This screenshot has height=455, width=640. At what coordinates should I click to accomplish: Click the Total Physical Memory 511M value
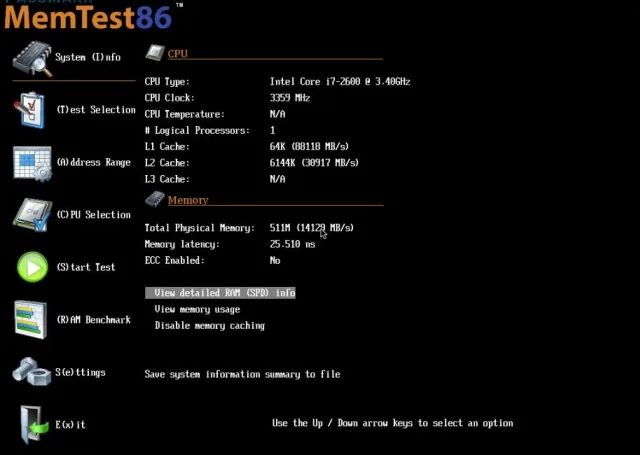click(312, 228)
